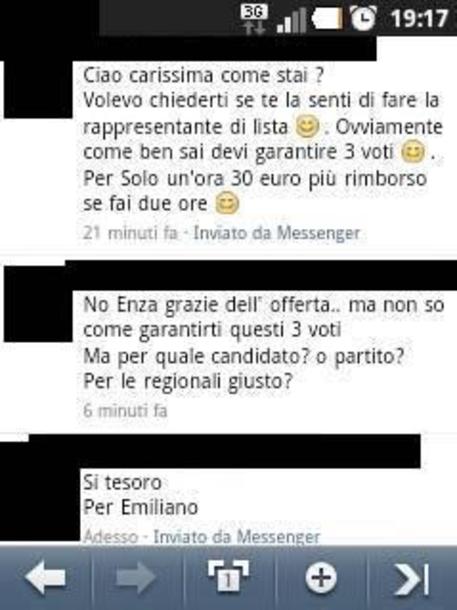Open the browser windows/tabs icon
The image size is (457, 610).
(x=228, y=577)
